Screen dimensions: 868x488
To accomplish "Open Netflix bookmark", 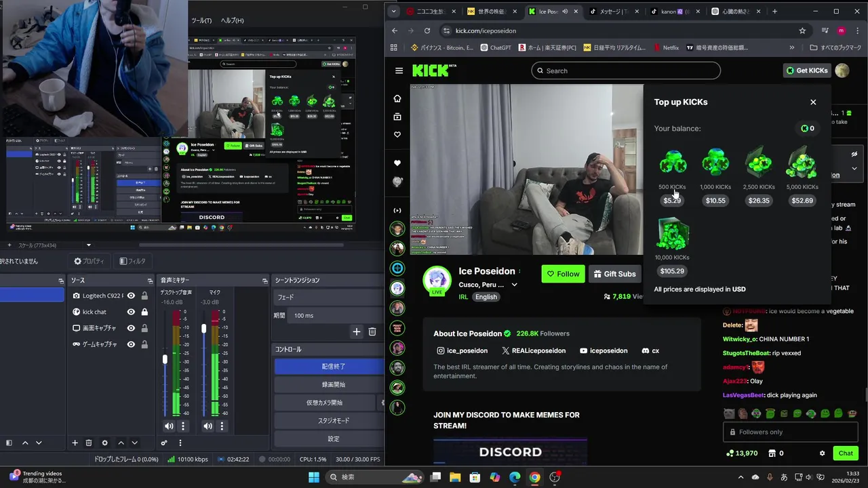I will coord(666,48).
